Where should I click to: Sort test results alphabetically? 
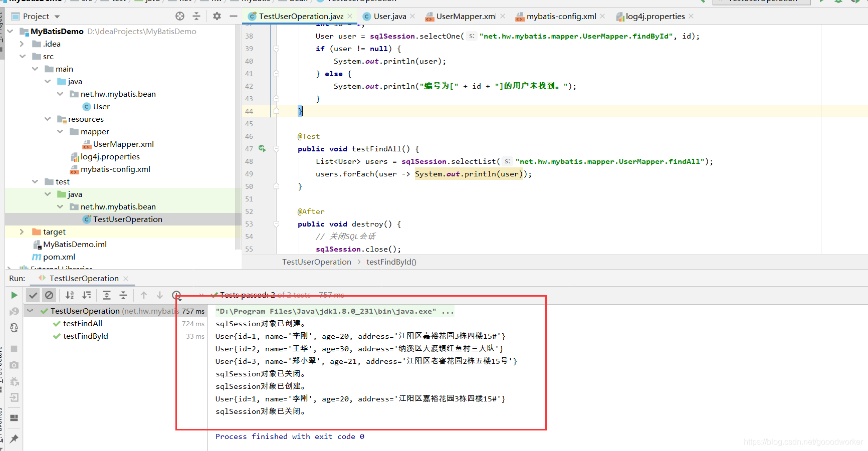point(70,295)
